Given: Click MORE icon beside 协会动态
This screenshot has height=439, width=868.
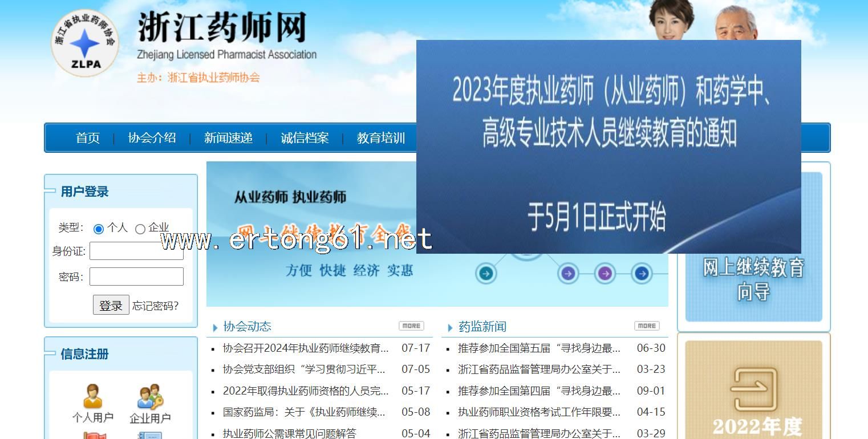Looking at the screenshot, I should (x=411, y=326).
